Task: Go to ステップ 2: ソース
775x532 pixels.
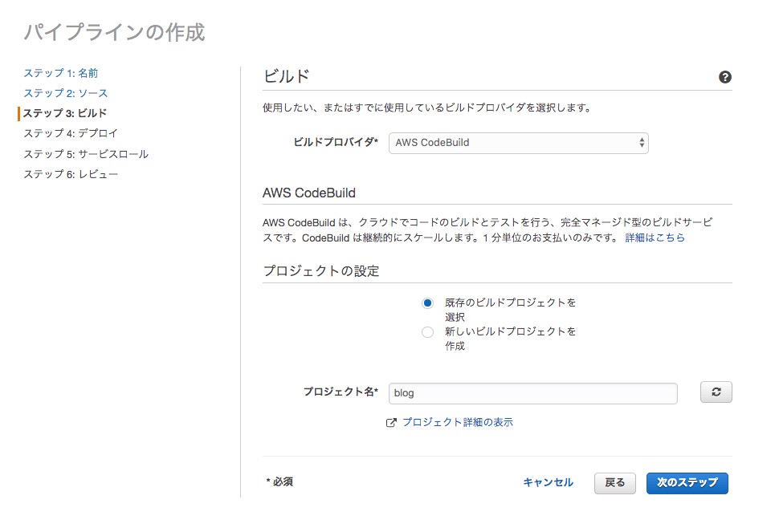Action: (x=65, y=93)
